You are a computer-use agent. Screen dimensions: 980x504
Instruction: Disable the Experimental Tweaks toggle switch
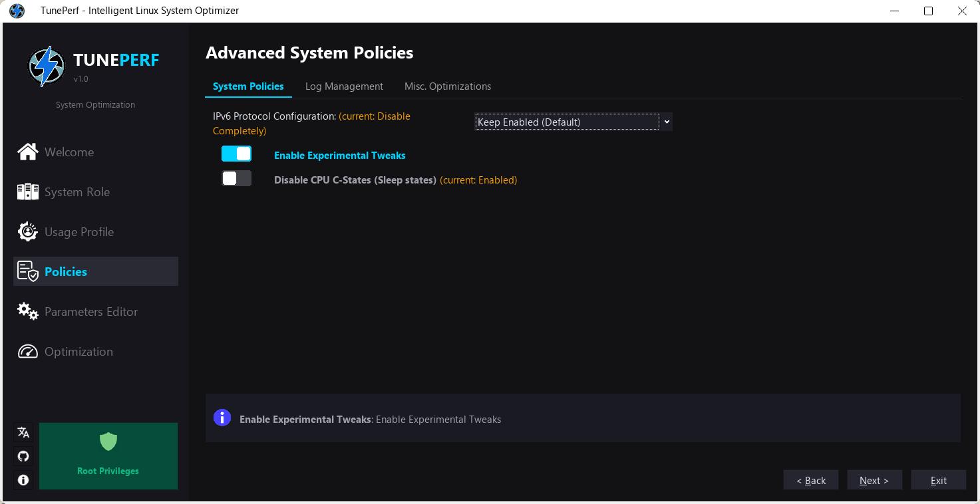click(x=236, y=154)
